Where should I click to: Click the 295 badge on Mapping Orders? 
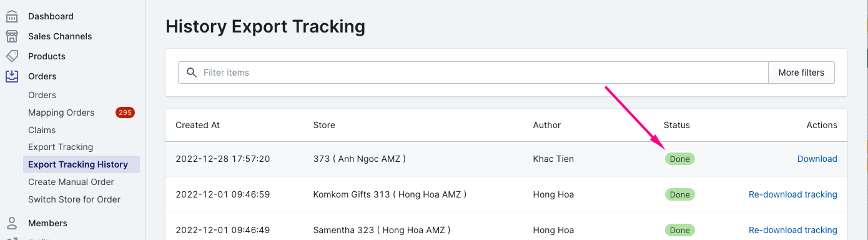125,112
